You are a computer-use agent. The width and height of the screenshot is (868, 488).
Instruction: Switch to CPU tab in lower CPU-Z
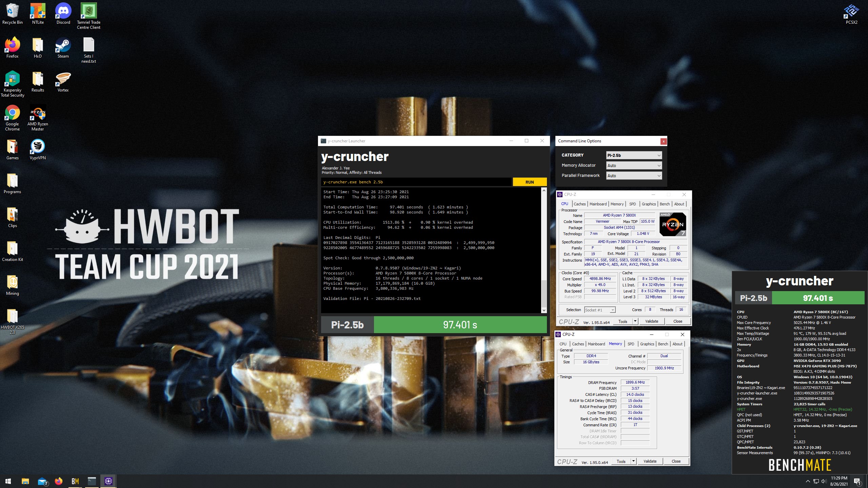click(563, 344)
